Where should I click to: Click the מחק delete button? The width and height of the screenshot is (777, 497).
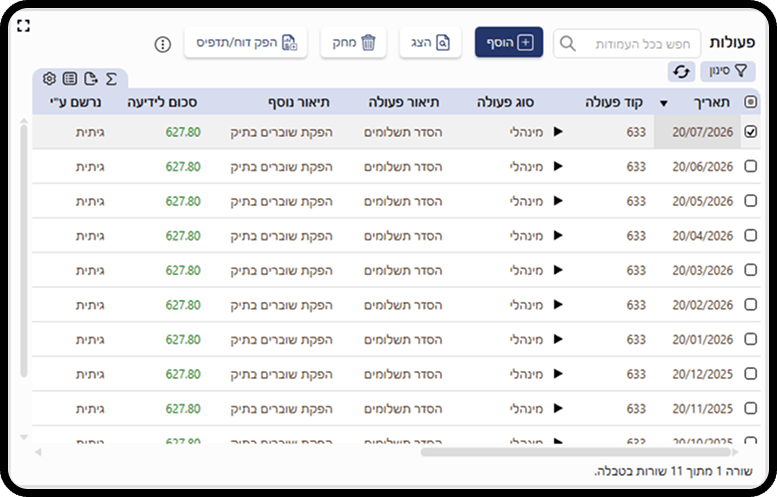coord(353,42)
